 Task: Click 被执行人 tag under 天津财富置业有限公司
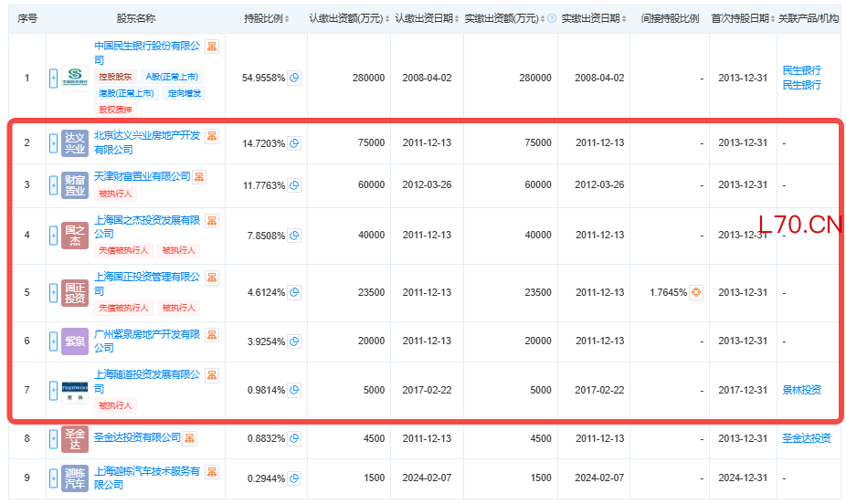tap(115, 194)
